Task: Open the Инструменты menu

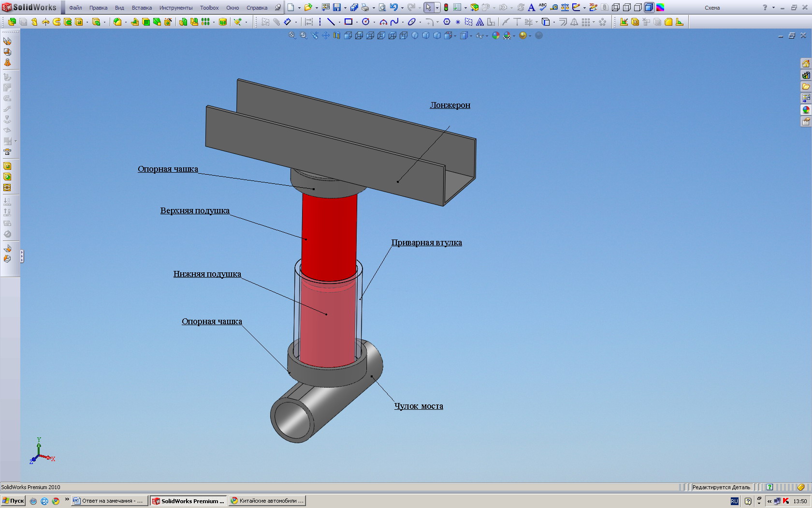Action: [x=175, y=8]
